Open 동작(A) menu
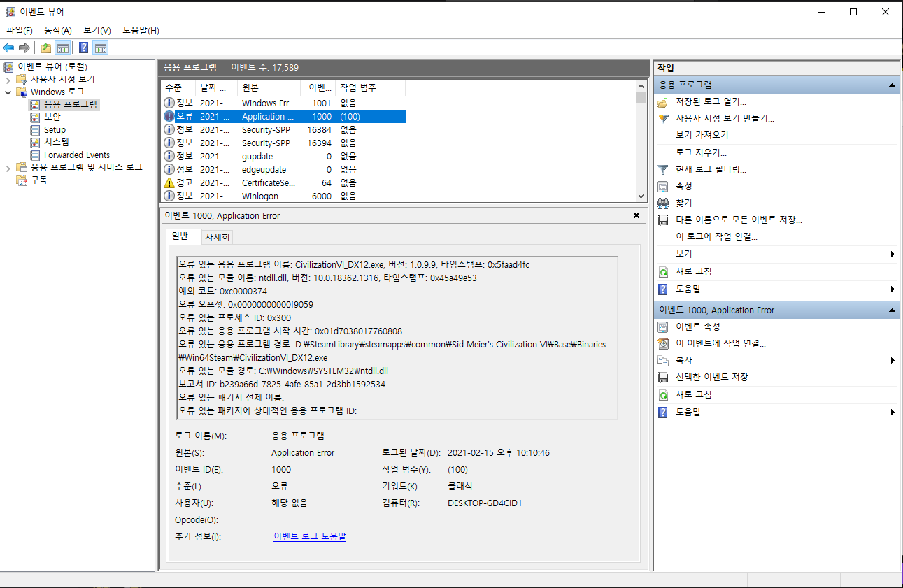This screenshot has height=588, width=903. 58,30
